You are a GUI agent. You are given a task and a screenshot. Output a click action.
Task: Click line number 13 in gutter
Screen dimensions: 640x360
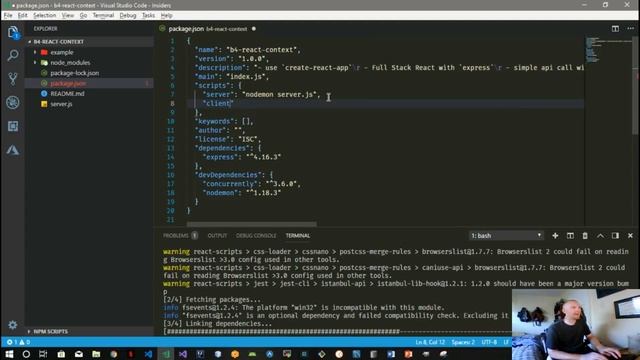pos(171,148)
